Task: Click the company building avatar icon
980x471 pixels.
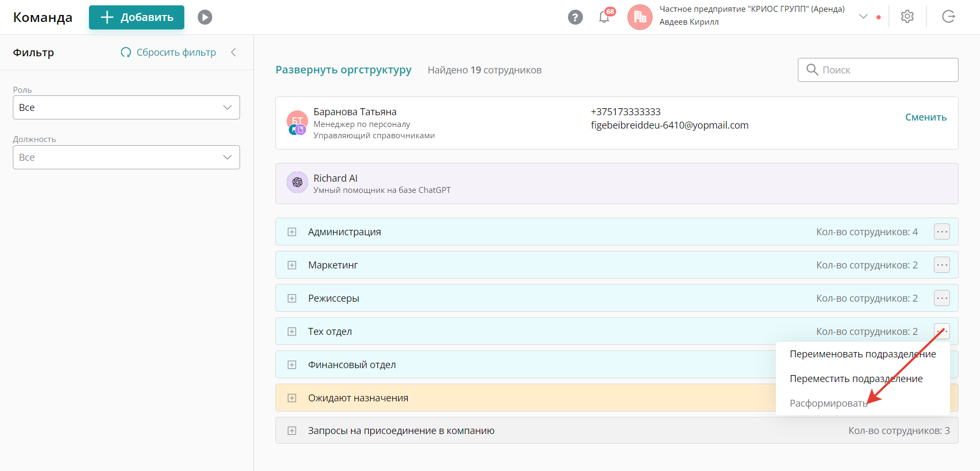Action: tap(640, 17)
